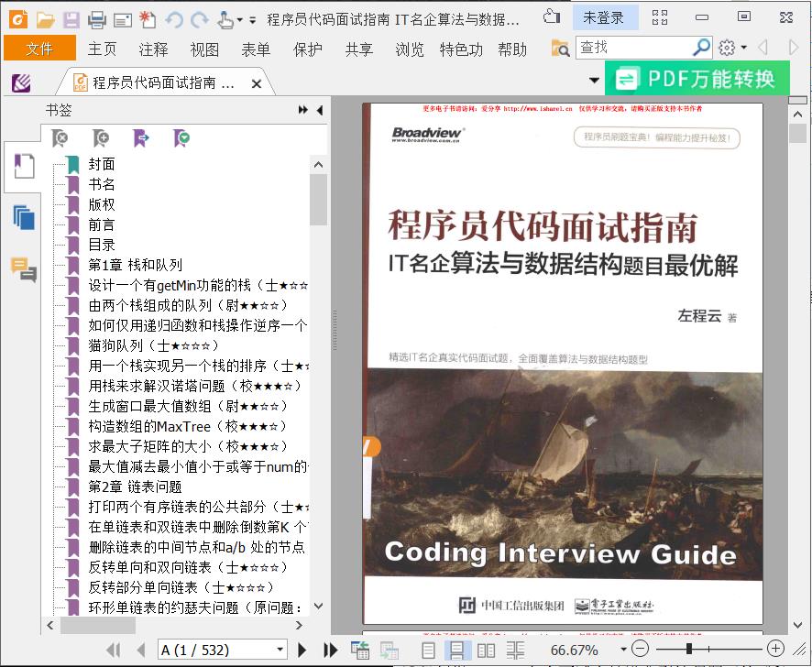Switch to the 视图 tab
Screen dimensions: 812x667
204,49
